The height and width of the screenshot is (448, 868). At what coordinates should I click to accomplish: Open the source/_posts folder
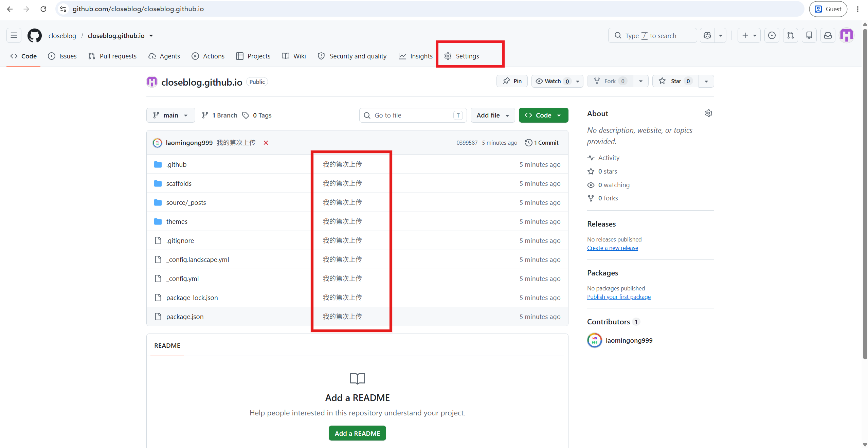coord(186,202)
